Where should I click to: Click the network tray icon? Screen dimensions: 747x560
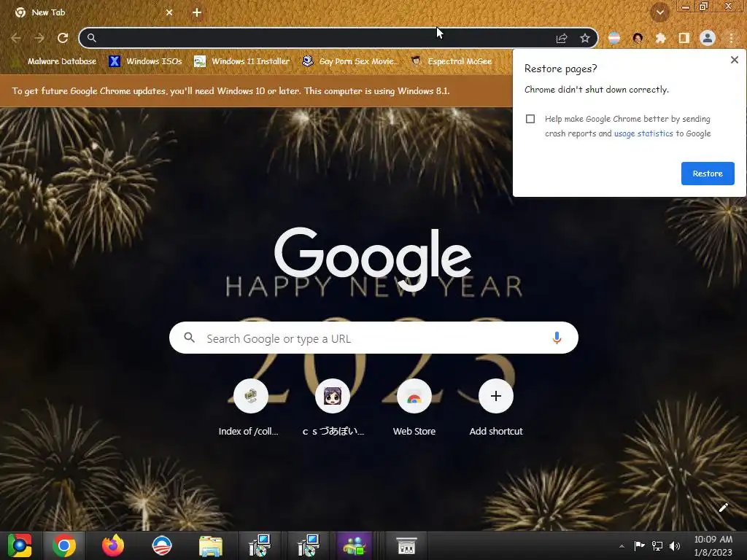657,545
